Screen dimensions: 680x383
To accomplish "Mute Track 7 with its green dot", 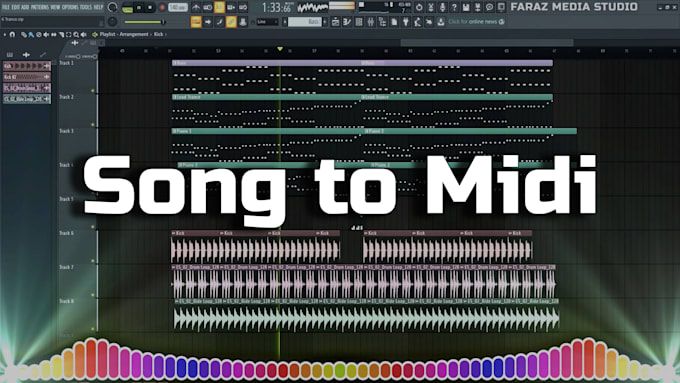I will (92, 295).
